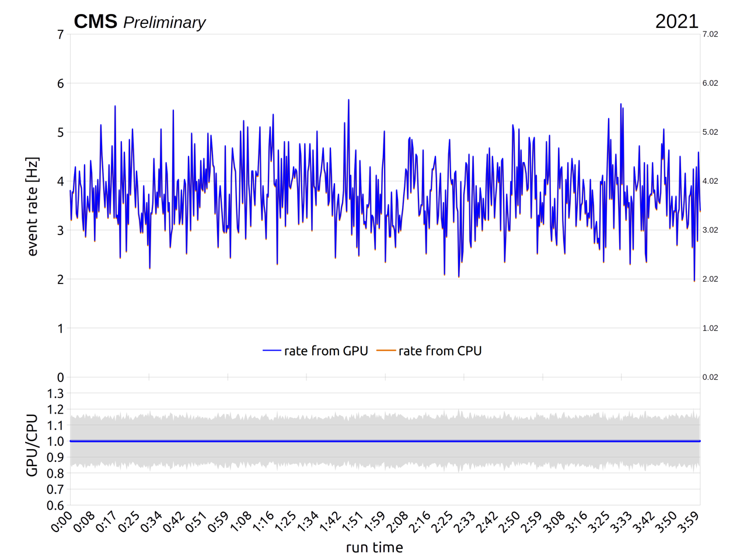Click ratio axis tick '0.6'
Viewport: 747px width, 560px height.
[x=55, y=505]
